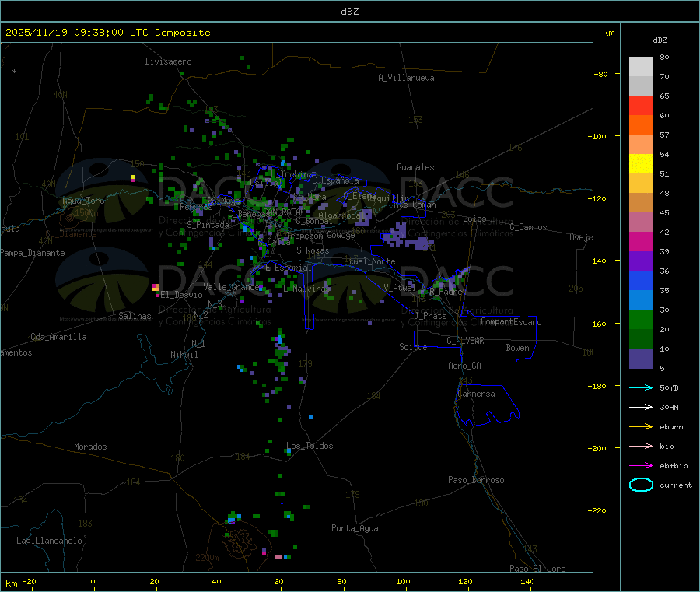Click the 'Paso_Barroso' map label
The width and height of the screenshot is (700, 592).
[x=476, y=480]
